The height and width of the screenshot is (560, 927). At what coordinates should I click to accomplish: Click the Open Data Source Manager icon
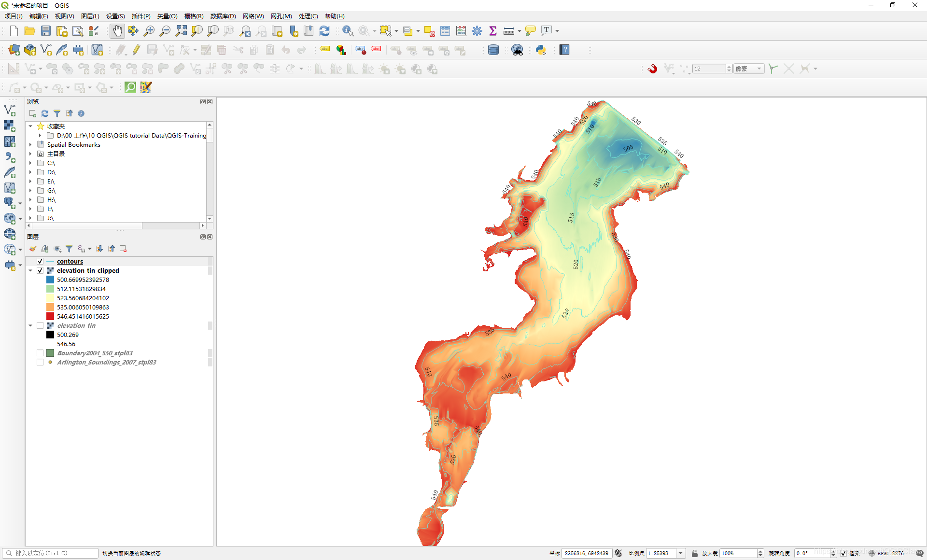14,50
